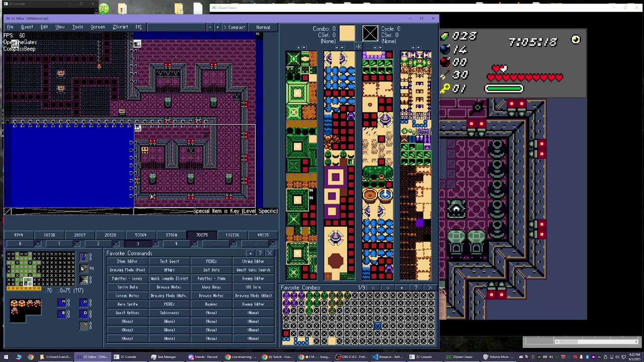Open the View menu
Screen dimensions: 644x362
[x=60, y=27]
